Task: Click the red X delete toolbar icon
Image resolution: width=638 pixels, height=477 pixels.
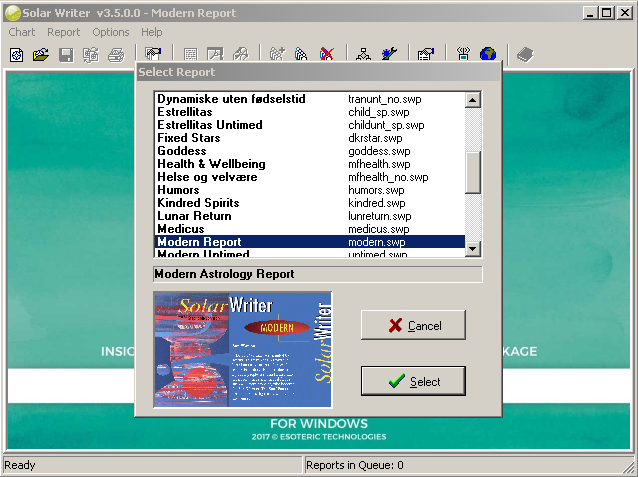Action: [327, 54]
